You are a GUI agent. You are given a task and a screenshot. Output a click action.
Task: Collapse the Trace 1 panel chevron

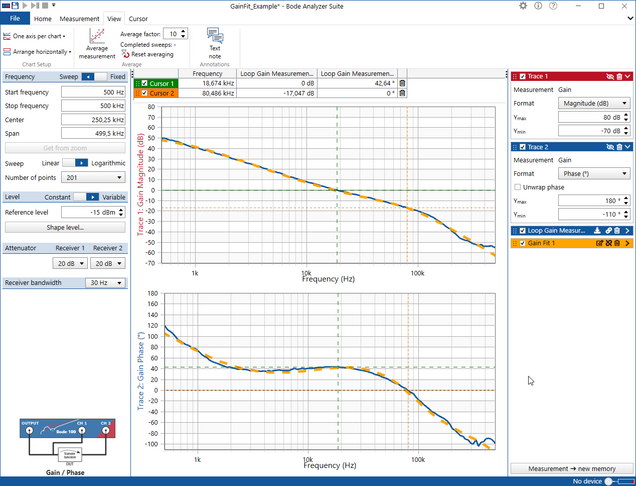[628, 76]
